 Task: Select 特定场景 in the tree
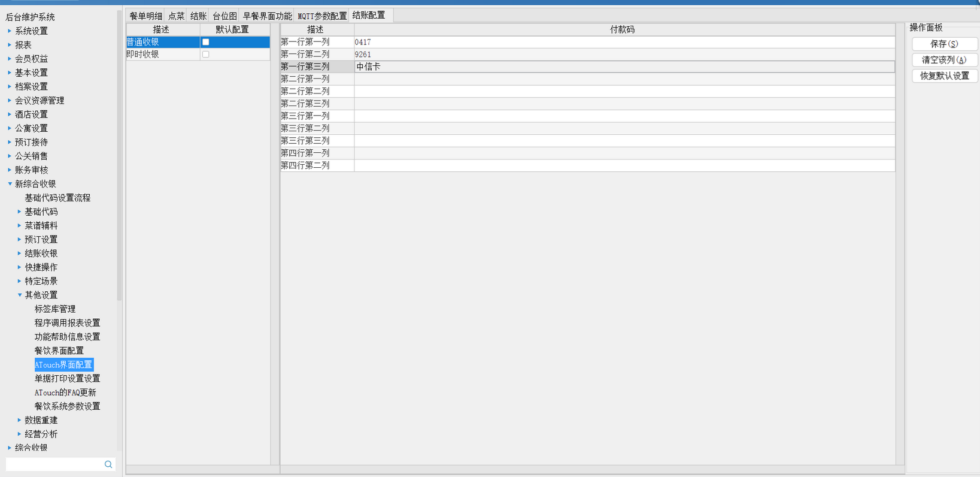click(x=41, y=281)
